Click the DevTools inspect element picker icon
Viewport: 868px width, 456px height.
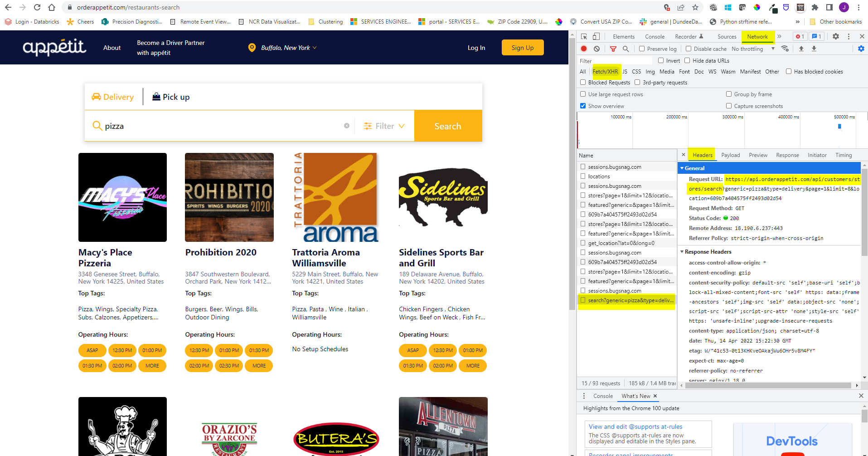[584, 37]
